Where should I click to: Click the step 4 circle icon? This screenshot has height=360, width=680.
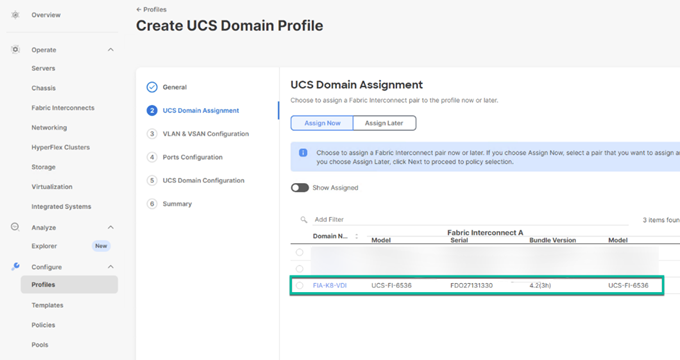[152, 157]
